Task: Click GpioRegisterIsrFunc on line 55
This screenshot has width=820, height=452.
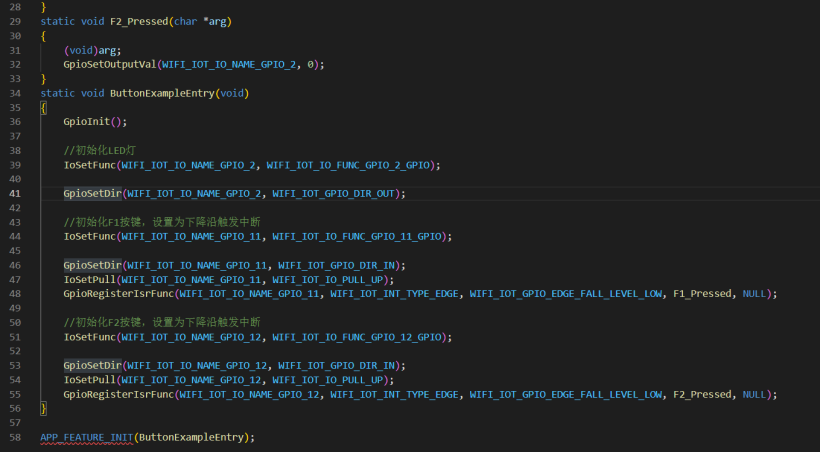Action: click(118, 395)
